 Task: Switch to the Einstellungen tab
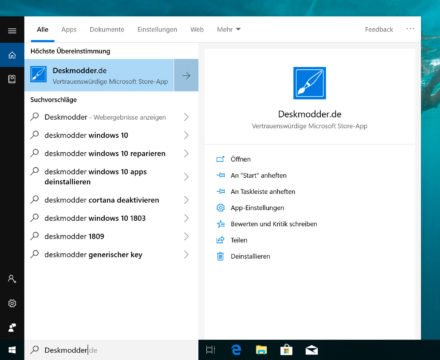click(157, 29)
